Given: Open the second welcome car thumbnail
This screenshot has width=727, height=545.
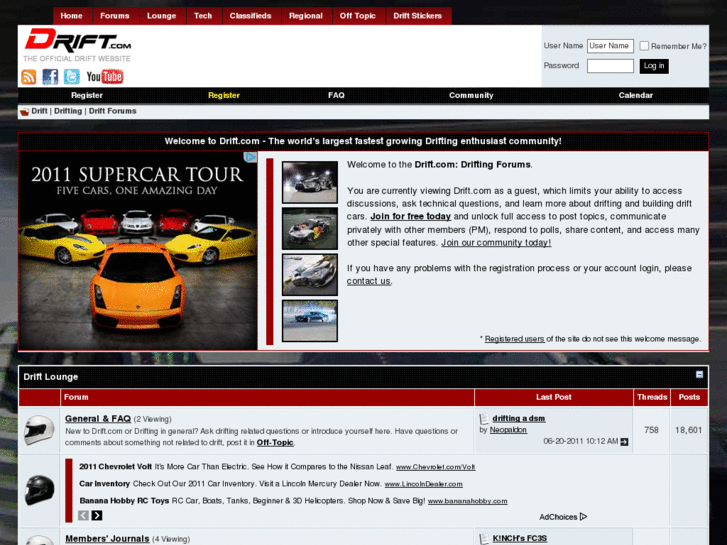Looking at the screenshot, I should [310, 228].
